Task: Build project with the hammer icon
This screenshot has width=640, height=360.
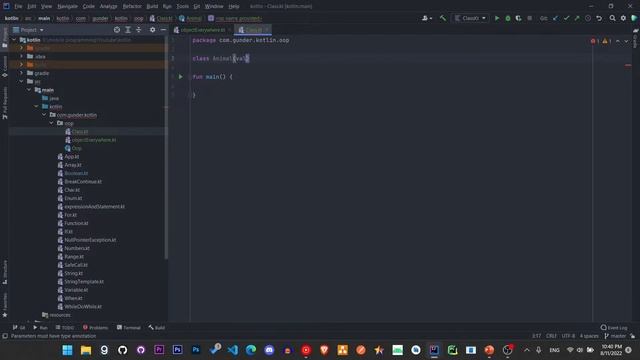Action: click(x=443, y=18)
